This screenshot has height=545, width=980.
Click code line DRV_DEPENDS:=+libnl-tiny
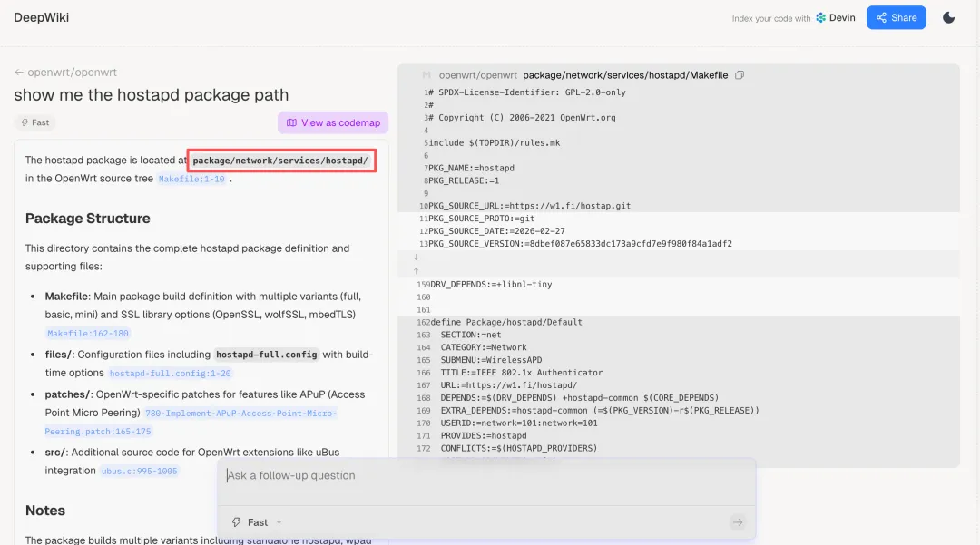491,284
